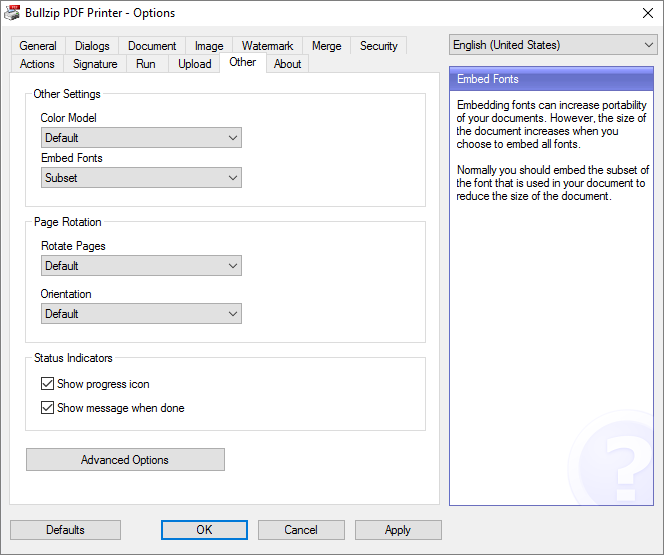Open the Embed Fonts dropdown
This screenshot has width=664, height=555.
coord(141,178)
